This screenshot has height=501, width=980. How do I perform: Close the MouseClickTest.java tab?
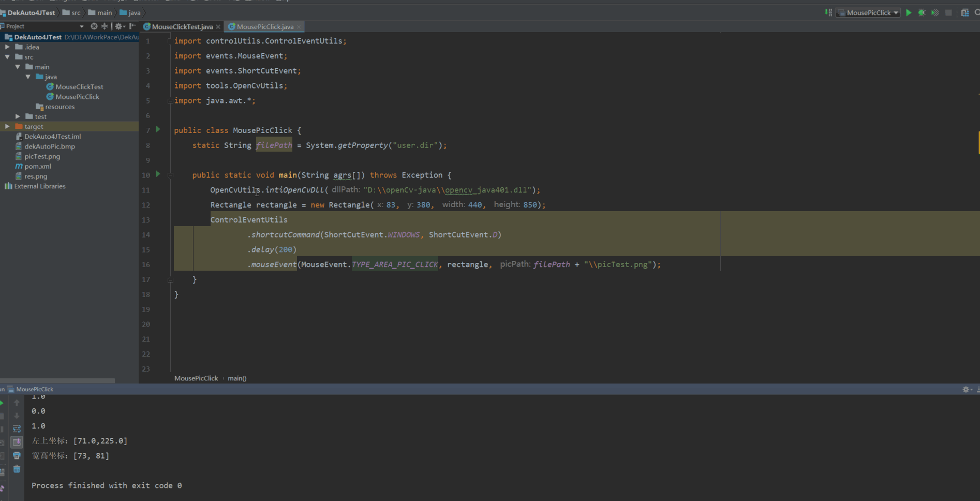point(218,27)
